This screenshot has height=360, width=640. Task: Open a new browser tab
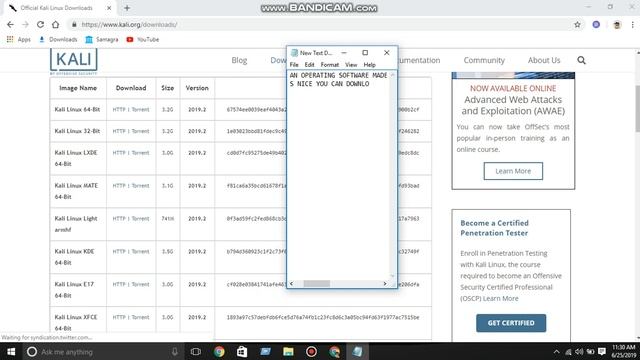pyautogui.click(x=127, y=8)
